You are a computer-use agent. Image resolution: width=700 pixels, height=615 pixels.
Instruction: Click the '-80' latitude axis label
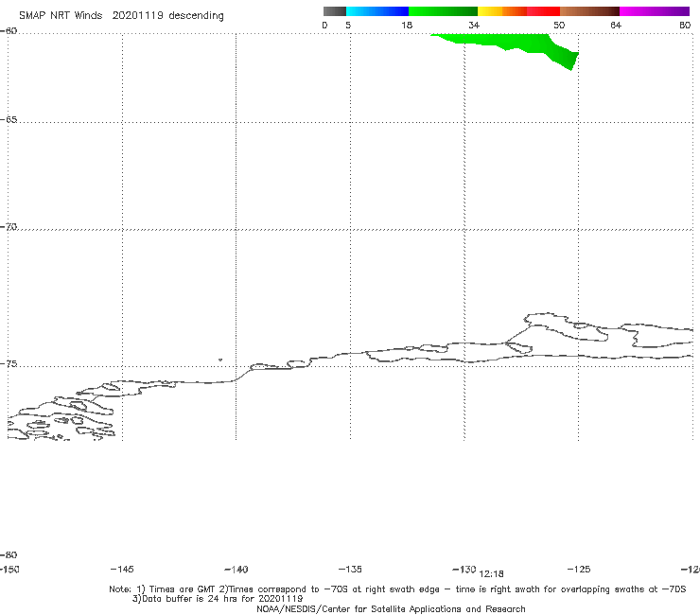point(9,554)
